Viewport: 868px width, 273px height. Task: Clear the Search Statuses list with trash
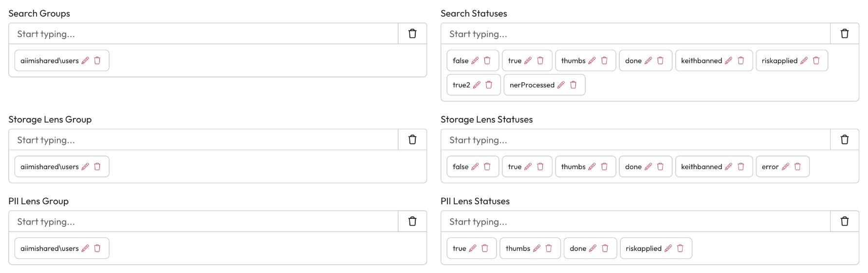click(845, 34)
